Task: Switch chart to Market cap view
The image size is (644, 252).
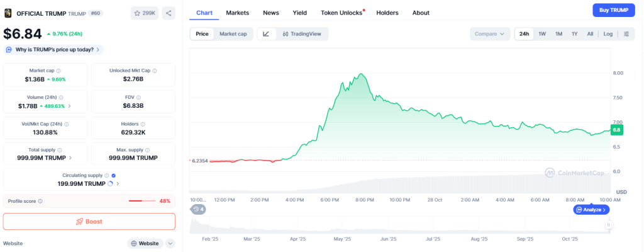Action: tap(233, 34)
